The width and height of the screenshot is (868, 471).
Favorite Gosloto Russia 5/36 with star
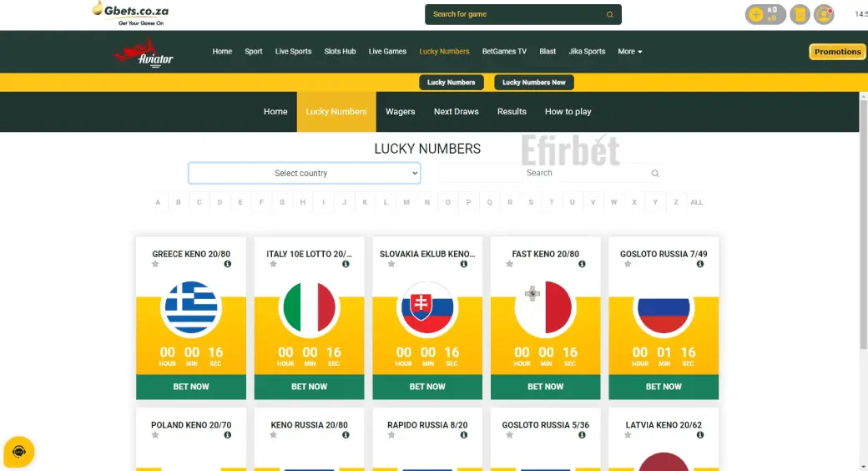tap(509, 435)
